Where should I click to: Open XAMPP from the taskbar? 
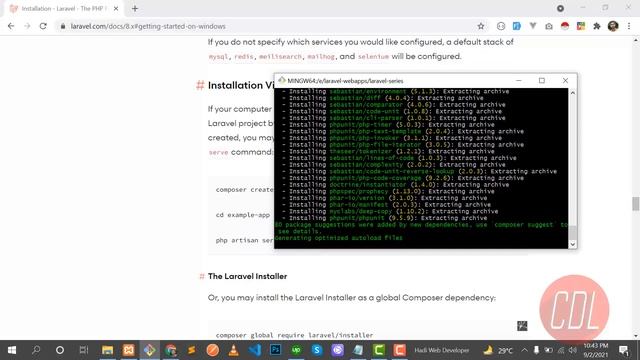point(129,350)
